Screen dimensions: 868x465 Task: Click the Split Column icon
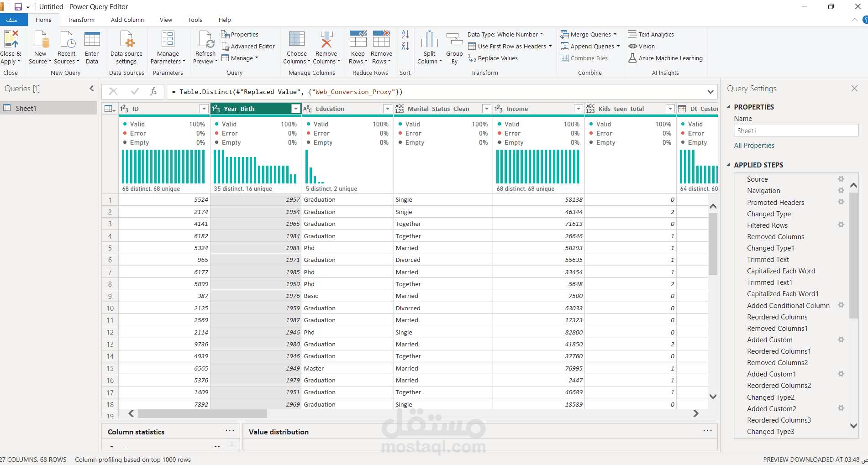point(430,39)
